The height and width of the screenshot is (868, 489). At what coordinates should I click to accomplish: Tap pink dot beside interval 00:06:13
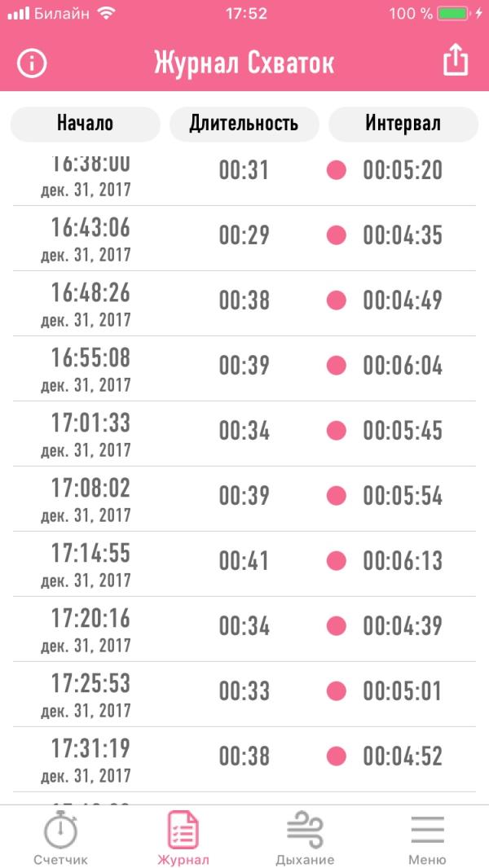[x=336, y=561]
